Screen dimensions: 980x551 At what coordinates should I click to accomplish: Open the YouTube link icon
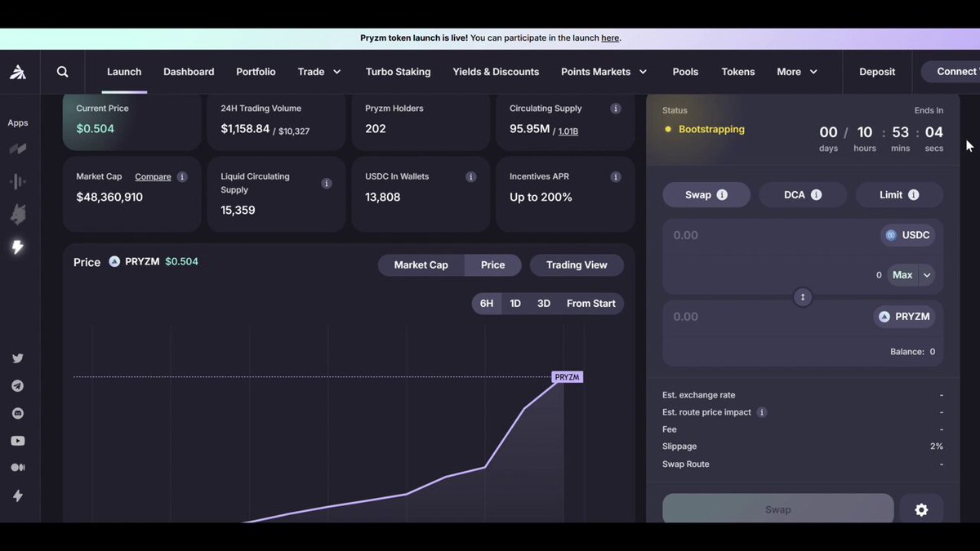tap(18, 441)
